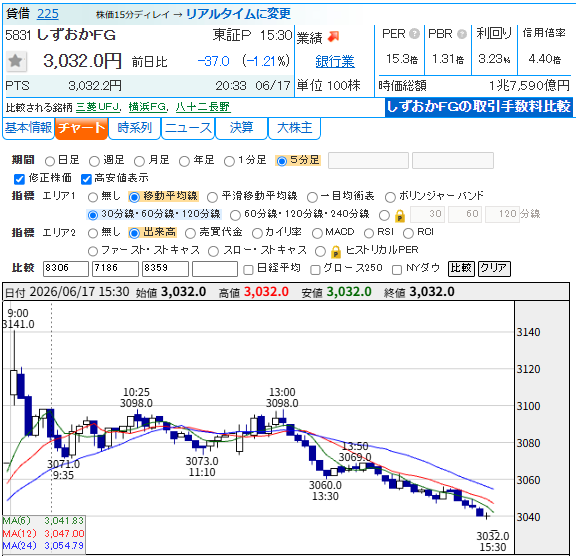Click the lock icon beside ヒストリカルPER
The height and width of the screenshot is (556, 576).
click(x=335, y=252)
